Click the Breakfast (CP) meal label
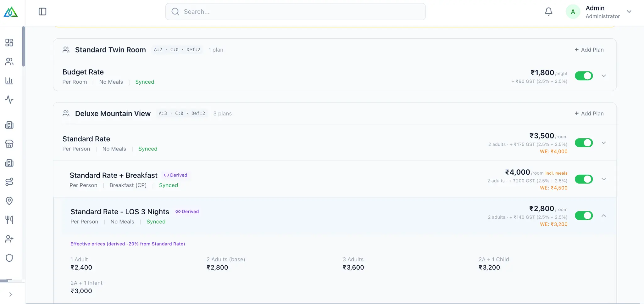This screenshot has height=304, width=644. tap(128, 185)
